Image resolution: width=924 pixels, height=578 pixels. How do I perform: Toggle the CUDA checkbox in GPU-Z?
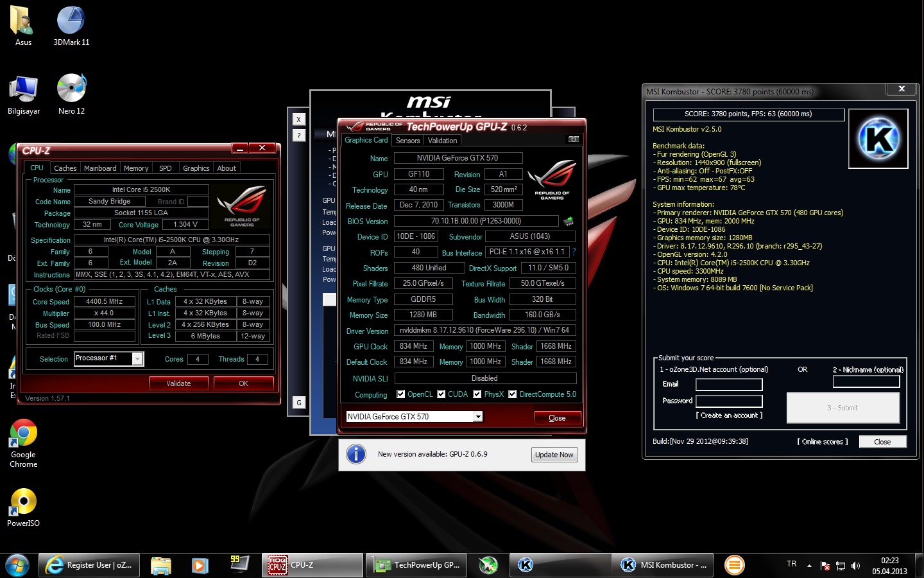(441, 394)
